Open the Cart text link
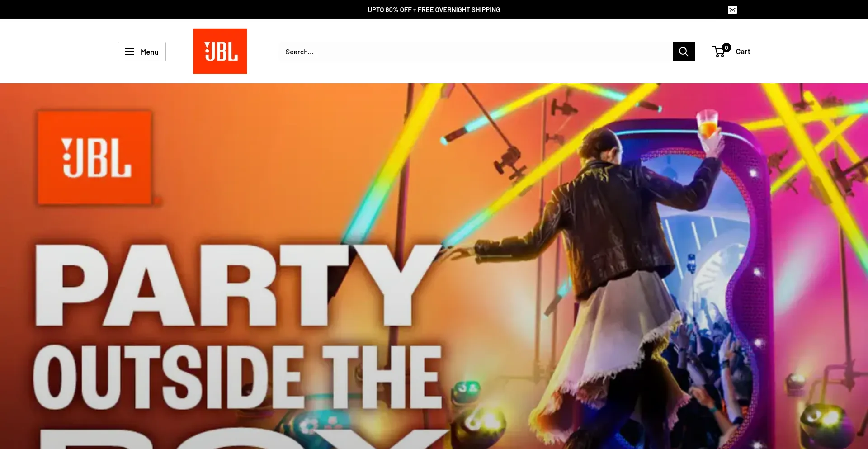The height and width of the screenshot is (449, 868). 743,52
